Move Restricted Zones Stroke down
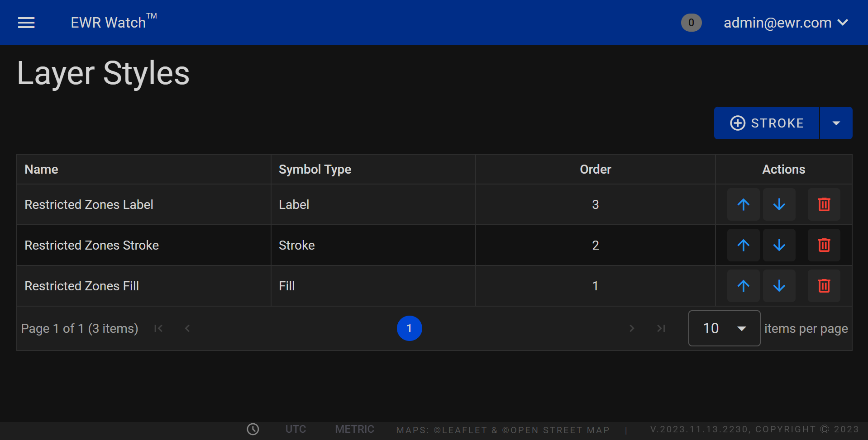Image resolution: width=868 pixels, height=440 pixels. (779, 245)
